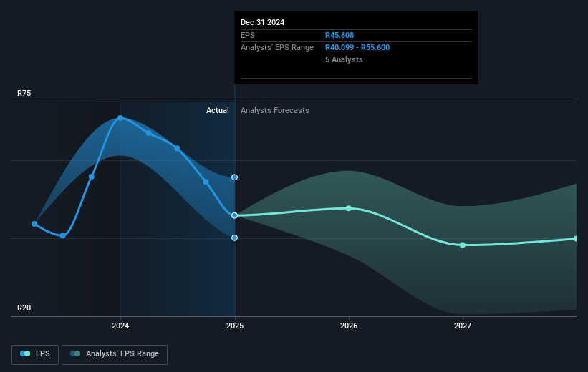Click the R20 y-axis label
This screenshot has width=588, height=372.
24,308
